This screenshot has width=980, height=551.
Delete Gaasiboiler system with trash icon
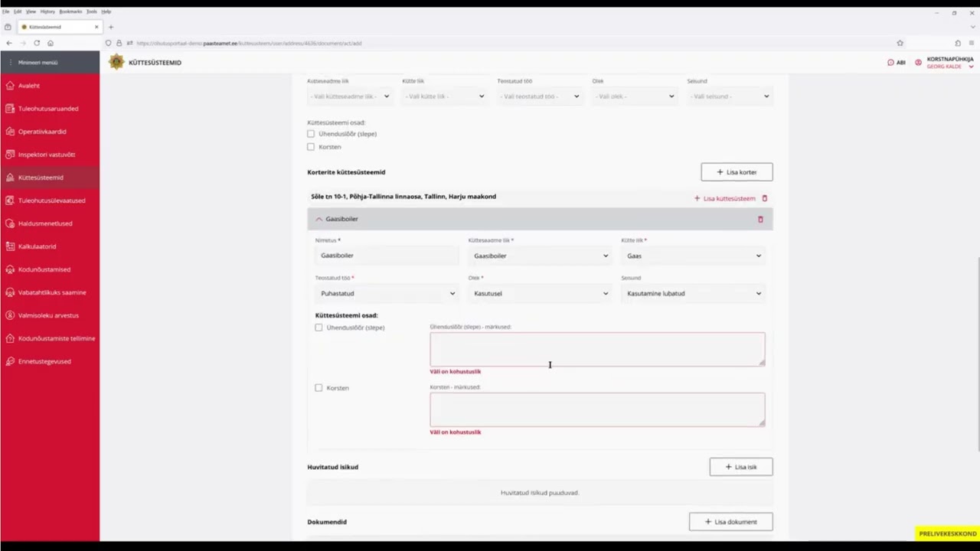click(x=760, y=220)
